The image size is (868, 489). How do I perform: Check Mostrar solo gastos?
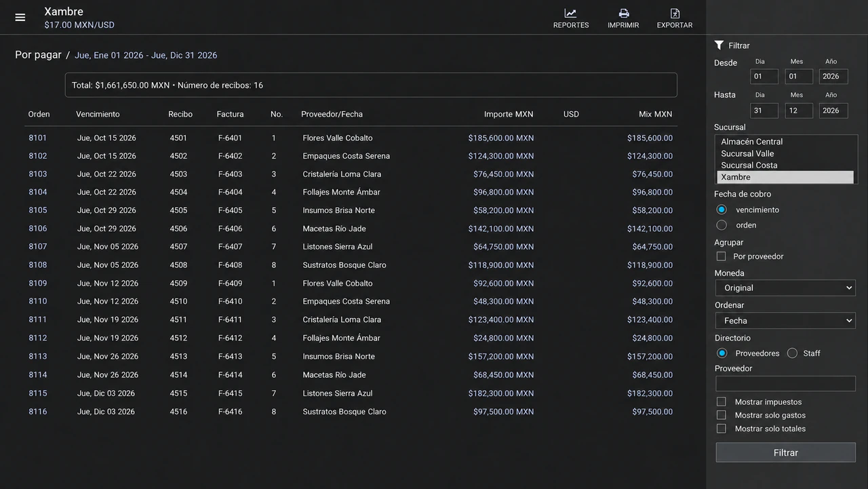pos(721,415)
